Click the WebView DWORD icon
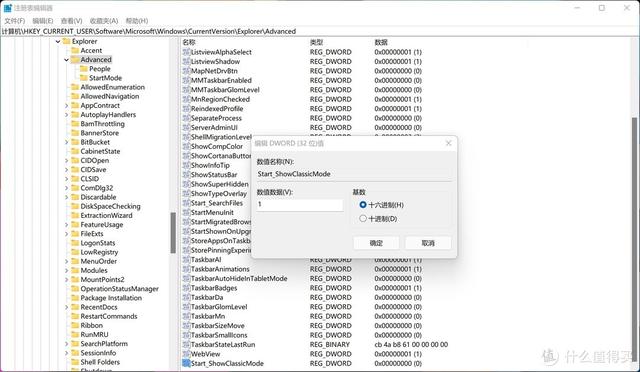 187,354
